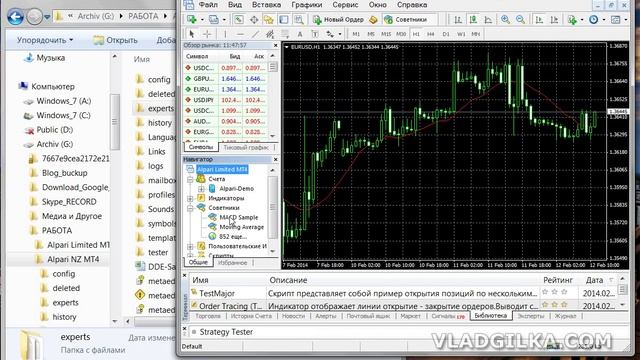Expand the Alpari-Demo account node
Screen dimensions: 640x360
tap(201, 189)
